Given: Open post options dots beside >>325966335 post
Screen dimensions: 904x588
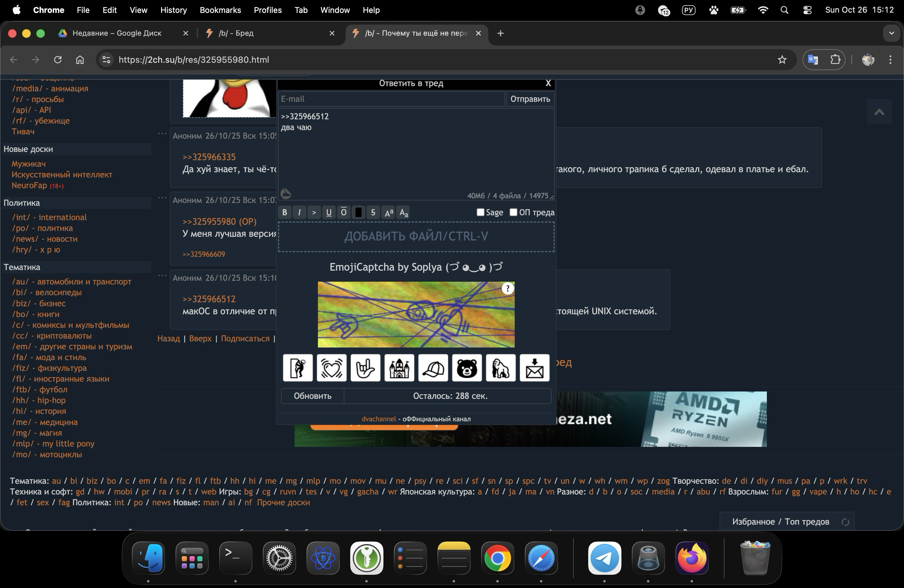Looking at the screenshot, I should tap(162, 134).
